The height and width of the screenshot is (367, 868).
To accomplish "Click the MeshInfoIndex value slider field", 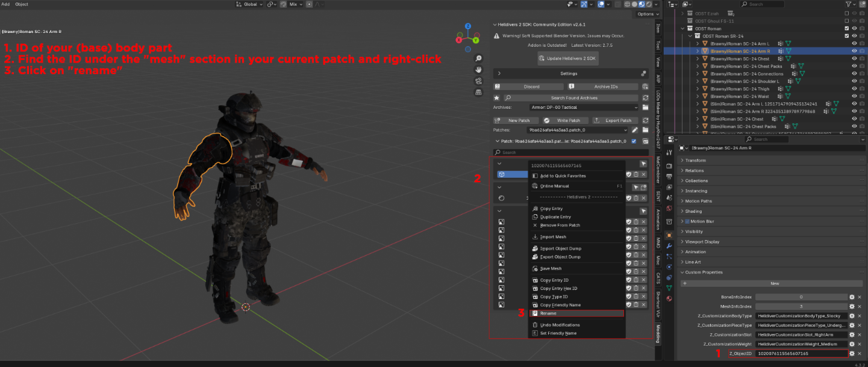I will [801, 306].
